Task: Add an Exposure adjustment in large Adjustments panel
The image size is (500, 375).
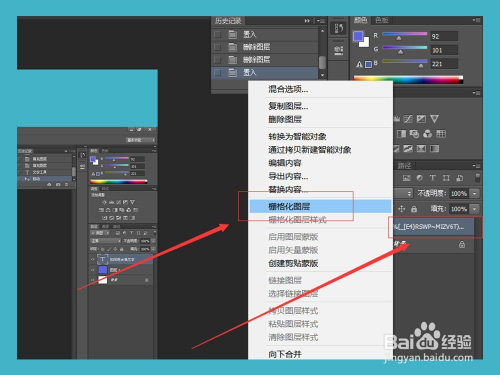Action: pyautogui.click(x=421, y=119)
